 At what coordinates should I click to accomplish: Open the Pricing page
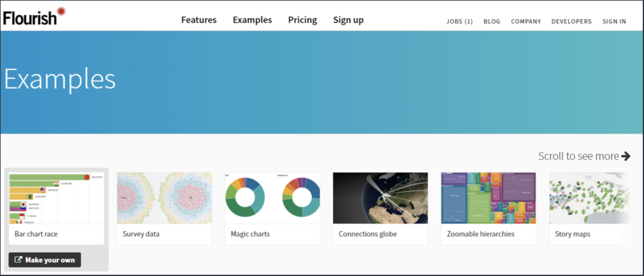302,20
